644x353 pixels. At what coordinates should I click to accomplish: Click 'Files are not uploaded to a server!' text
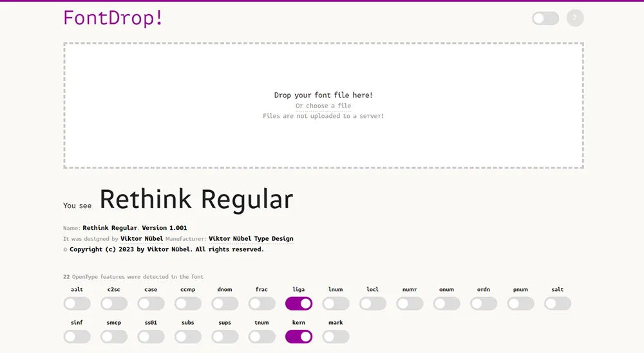coord(323,116)
